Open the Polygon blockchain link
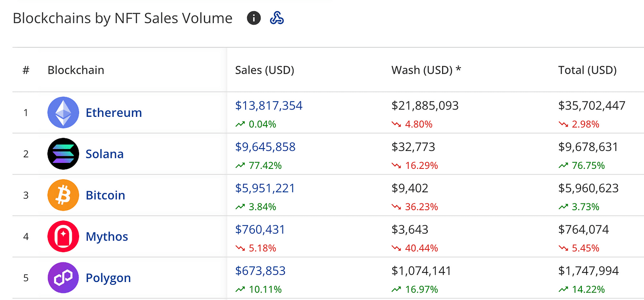 click(x=108, y=278)
